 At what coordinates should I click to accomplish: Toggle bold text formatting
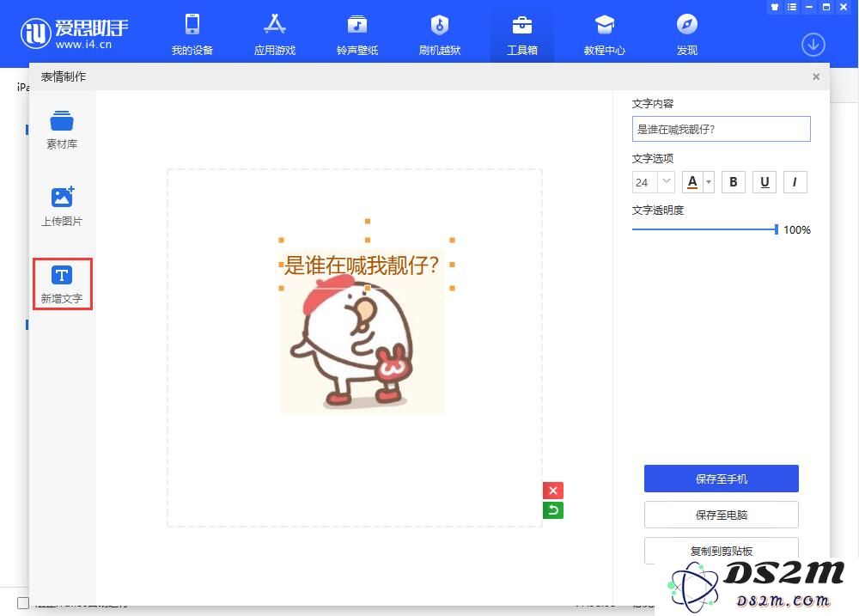click(x=733, y=182)
